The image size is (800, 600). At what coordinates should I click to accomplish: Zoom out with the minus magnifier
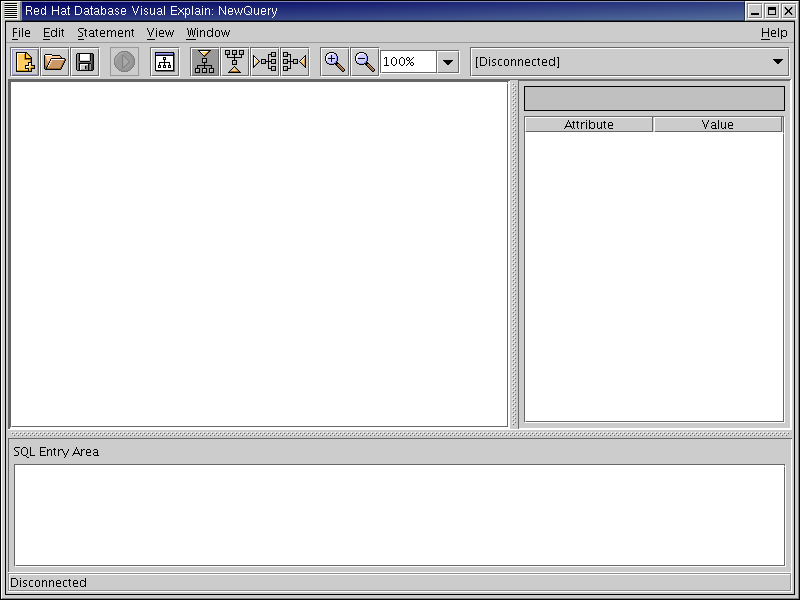pyautogui.click(x=365, y=62)
